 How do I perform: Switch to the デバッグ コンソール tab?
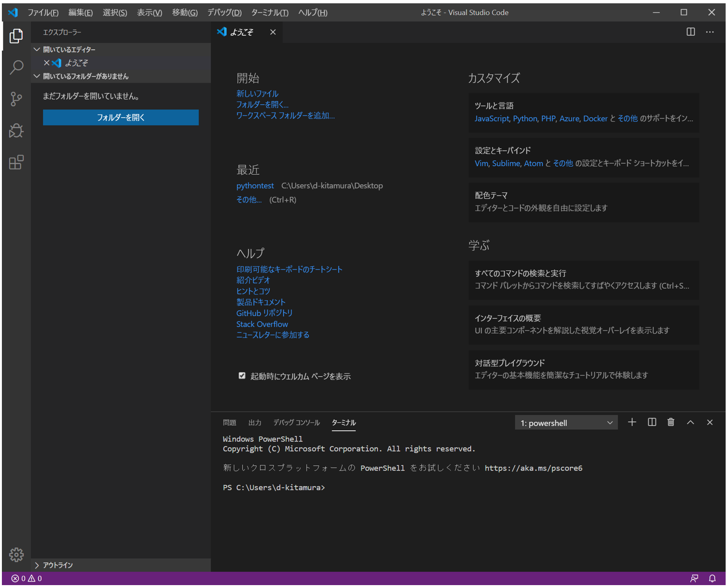point(297,423)
